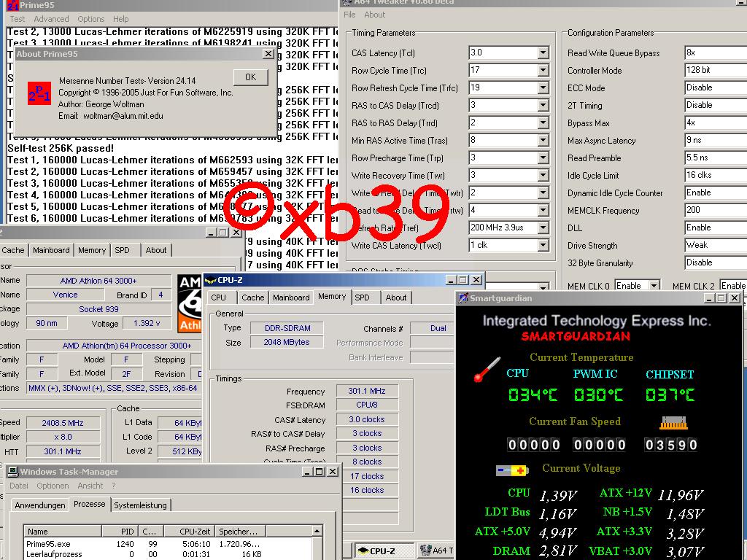This screenshot has width=747, height=560.
Task: Click AMD Athlon 64 3000+ name field
Action: coord(98,281)
